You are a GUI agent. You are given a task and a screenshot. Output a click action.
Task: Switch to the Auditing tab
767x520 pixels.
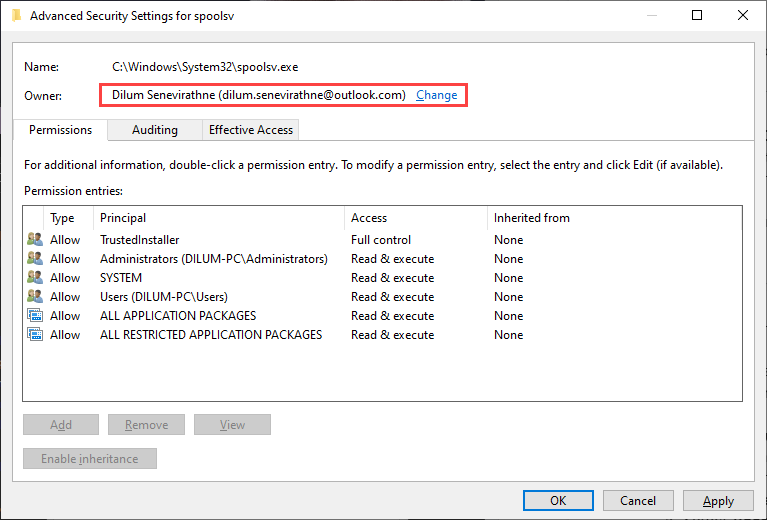point(155,130)
